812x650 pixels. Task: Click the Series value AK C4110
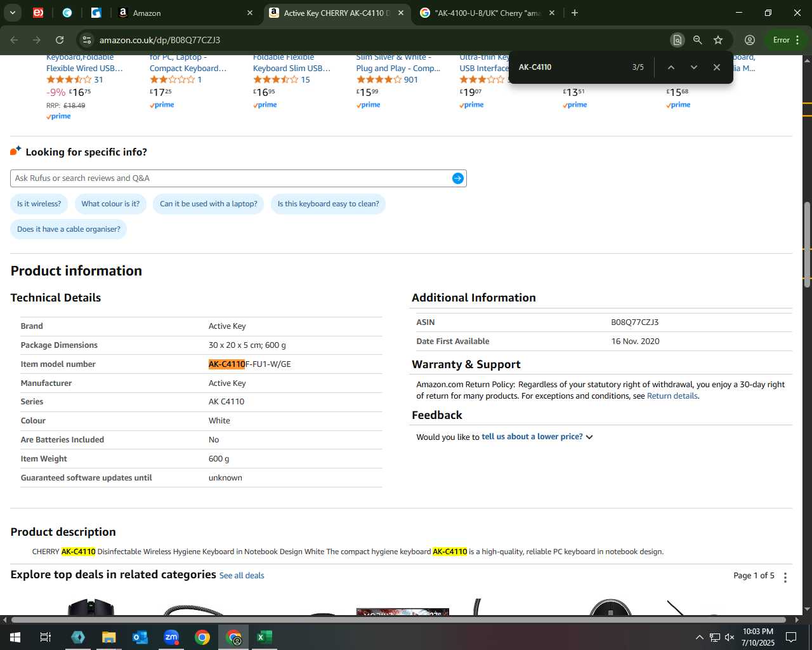[x=226, y=402]
